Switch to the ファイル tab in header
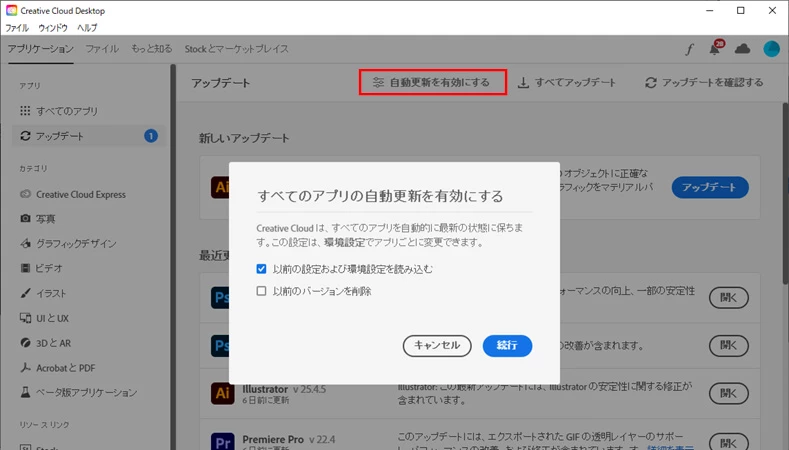This screenshot has height=450, width=789. coord(102,49)
